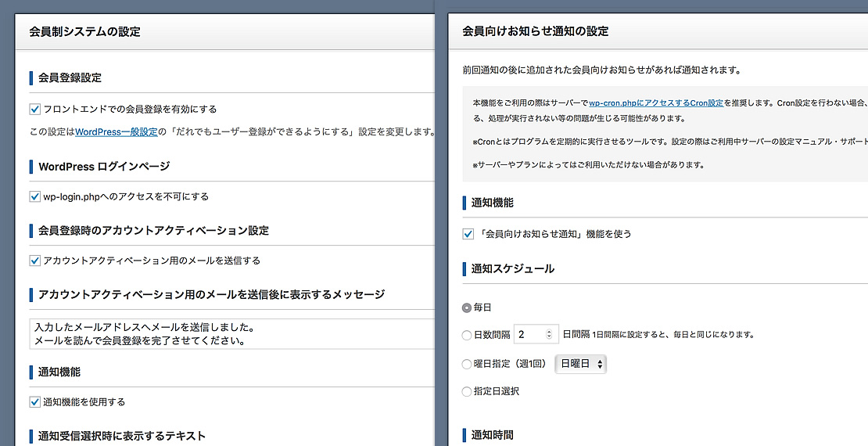Open the 日曜日 weekday dropdown
This screenshot has width=868, height=446.
coord(580,364)
